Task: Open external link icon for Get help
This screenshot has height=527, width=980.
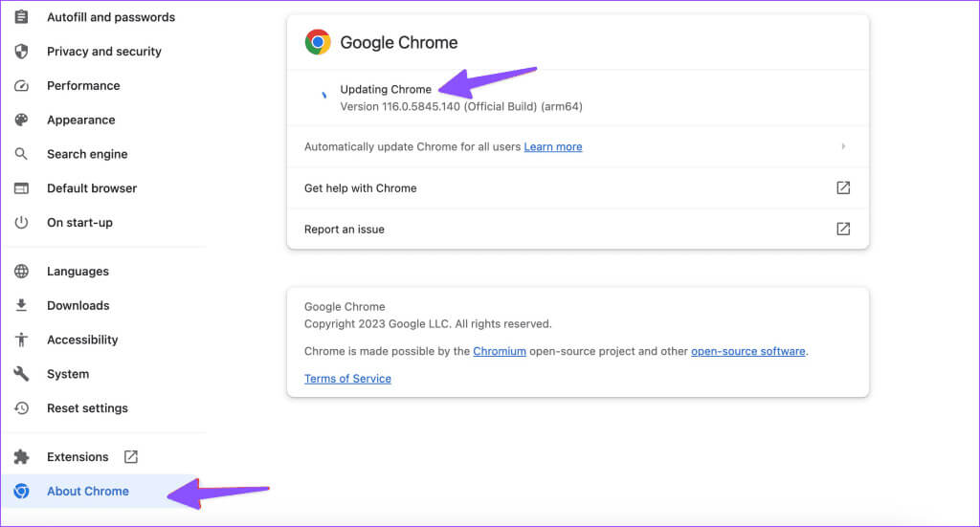Action: (843, 187)
